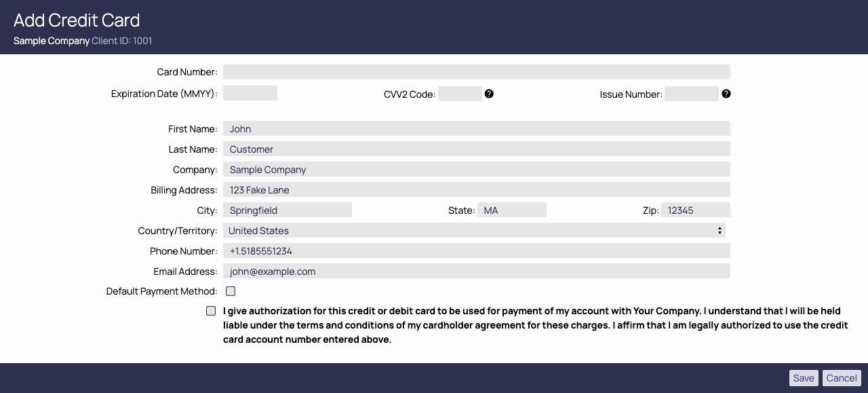Select the First Name field with John

tap(477, 129)
